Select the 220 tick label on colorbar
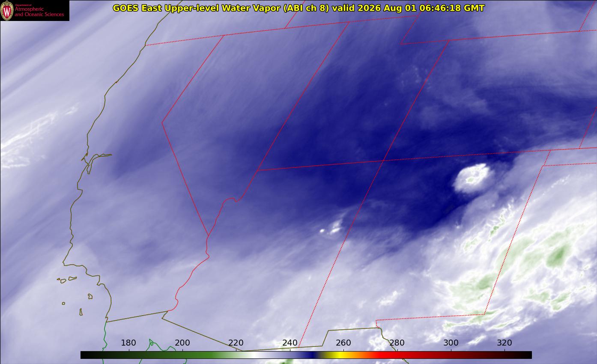 coord(236,343)
